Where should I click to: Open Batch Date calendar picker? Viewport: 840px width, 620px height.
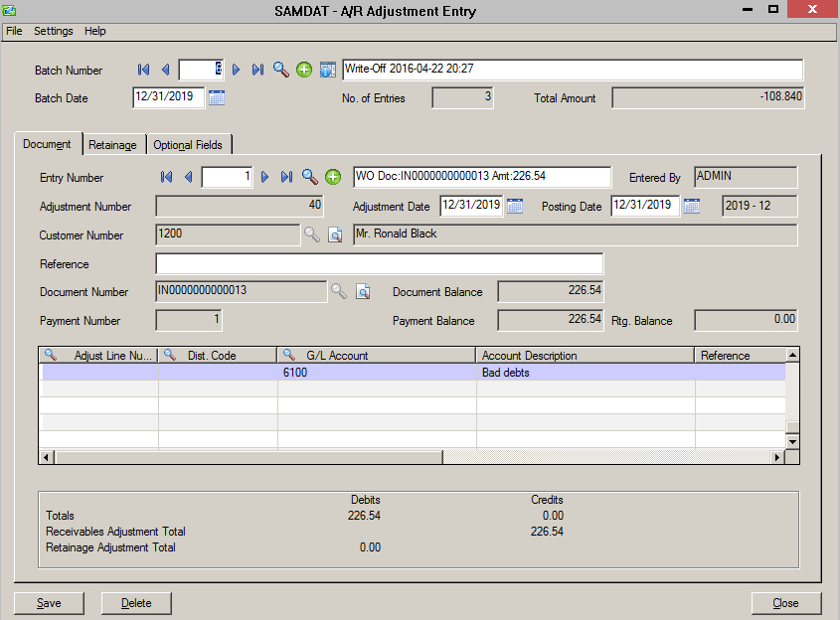point(217,97)
